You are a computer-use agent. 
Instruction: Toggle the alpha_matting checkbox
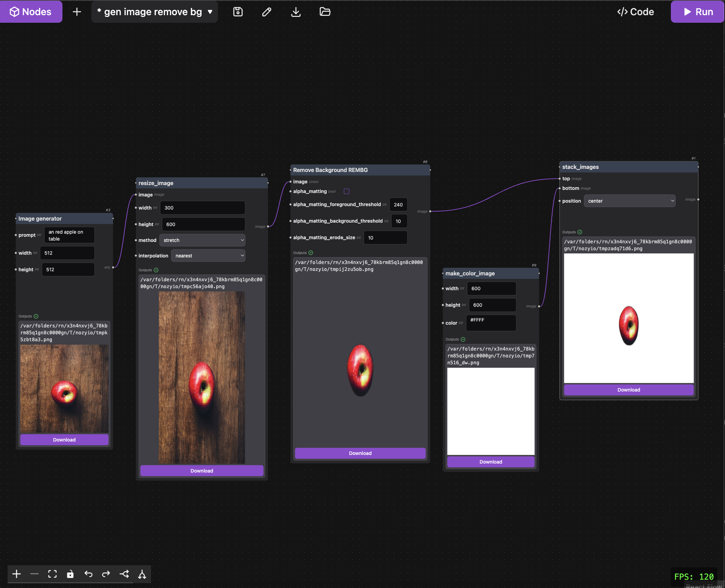(x=347, y=191)
